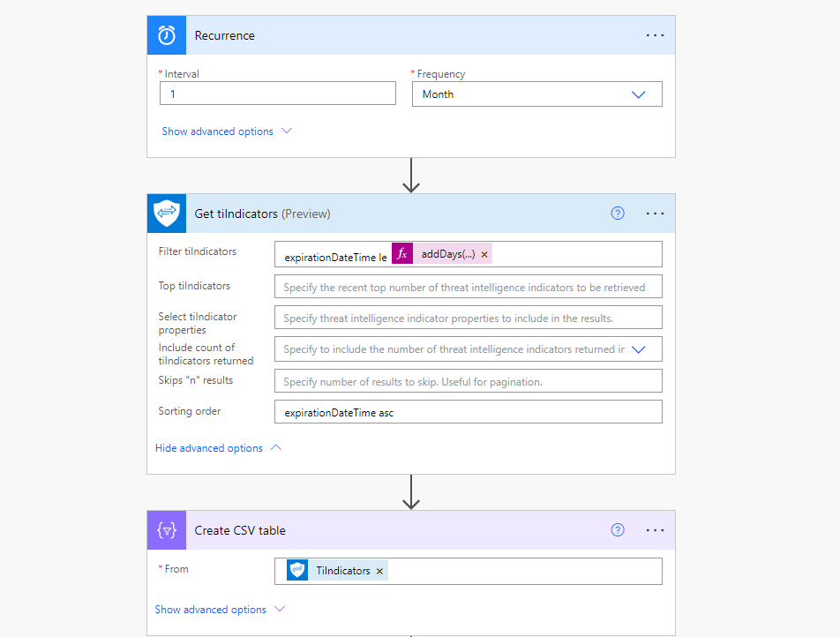Remove the TiIndicators token from From field
The height and width of the screenshot is (637, 840).
click(x=379, y=571)
